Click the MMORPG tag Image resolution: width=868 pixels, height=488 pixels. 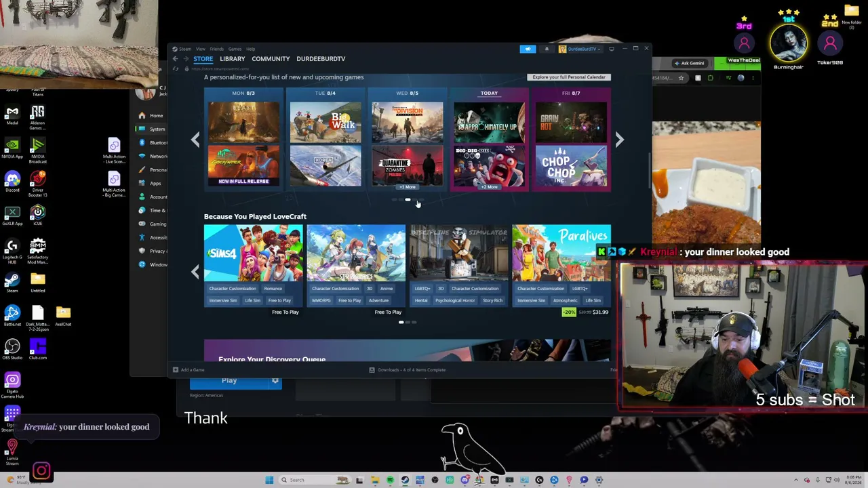pos(321,301)
